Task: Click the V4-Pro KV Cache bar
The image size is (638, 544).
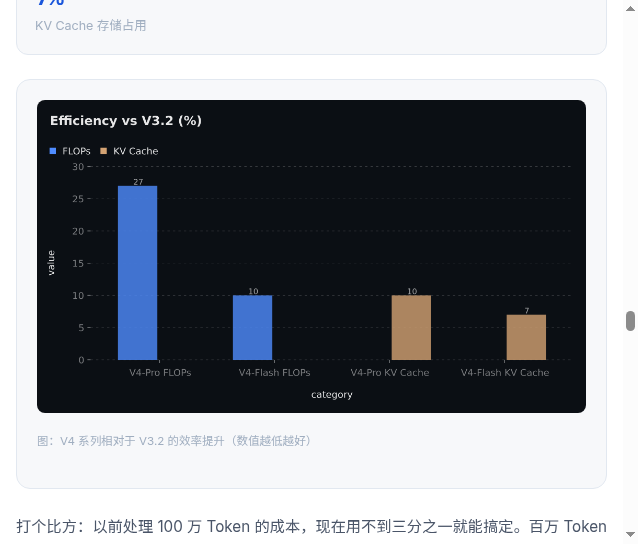Action: [411, 327]
